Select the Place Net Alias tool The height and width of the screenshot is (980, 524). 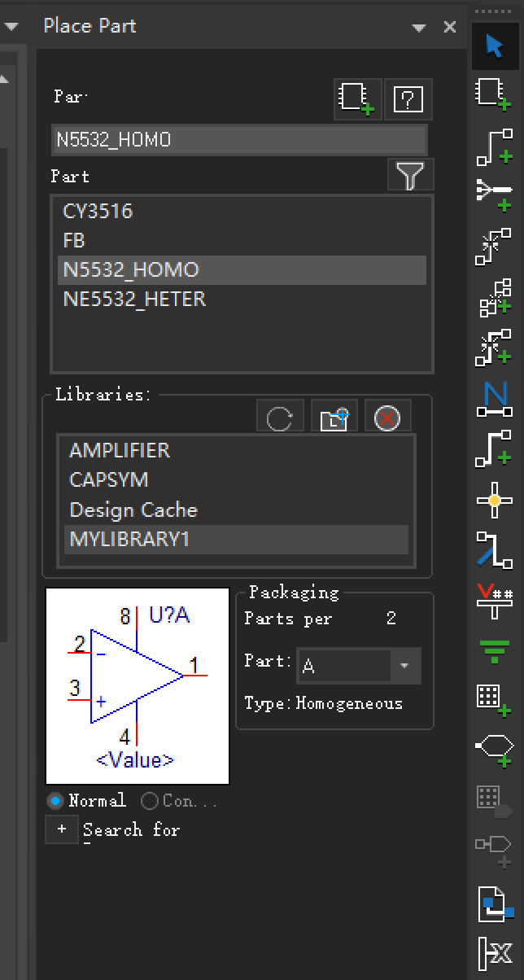[x=494, y=399]
